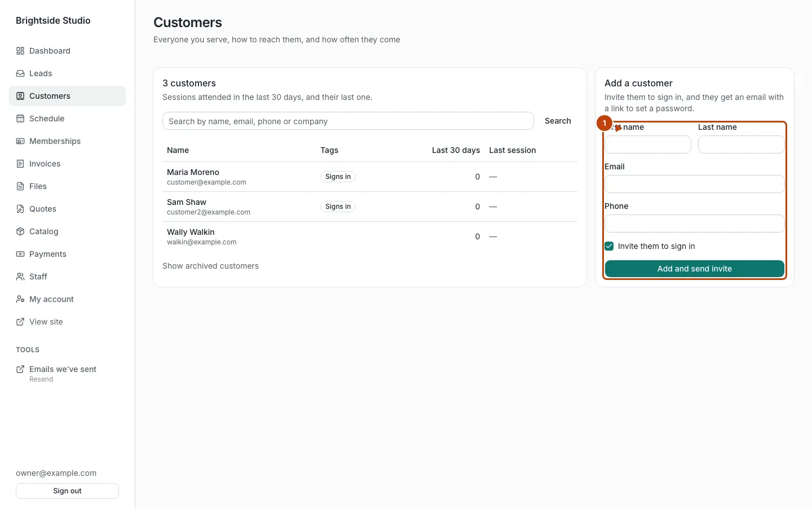Show archived customers link
Screen dimensions: 812x508
coord(210,266)
